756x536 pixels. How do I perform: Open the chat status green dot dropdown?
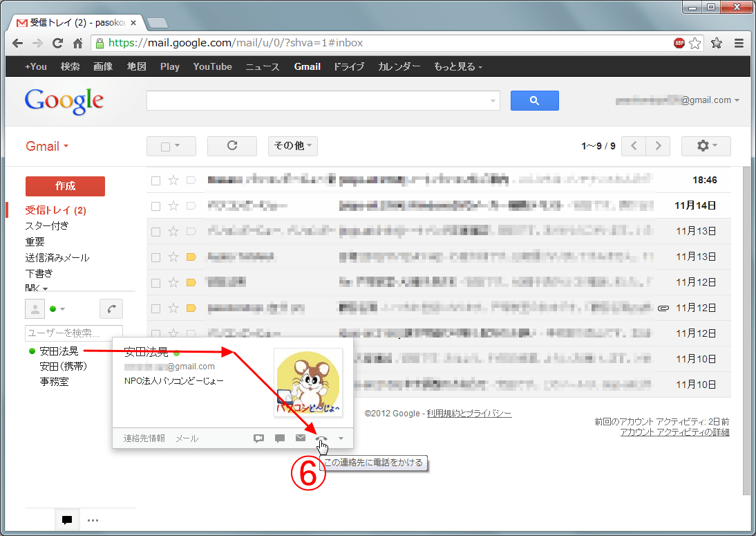[57, 309]
